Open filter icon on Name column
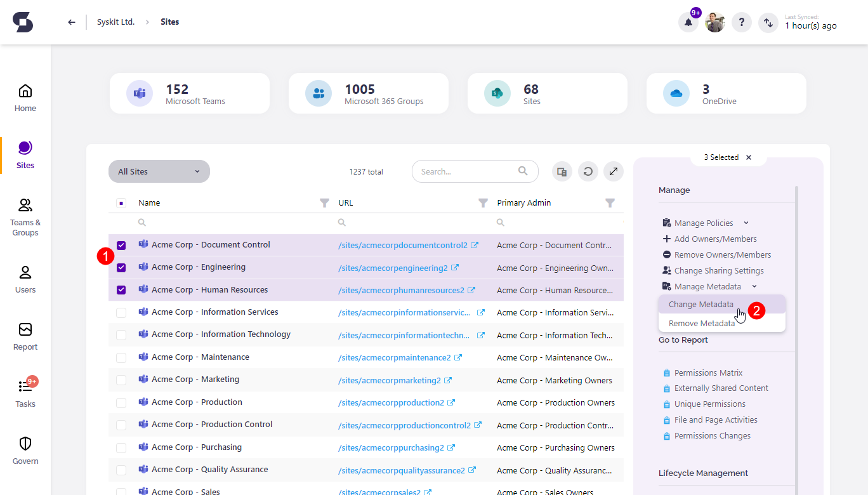 [x=324, y=203]
